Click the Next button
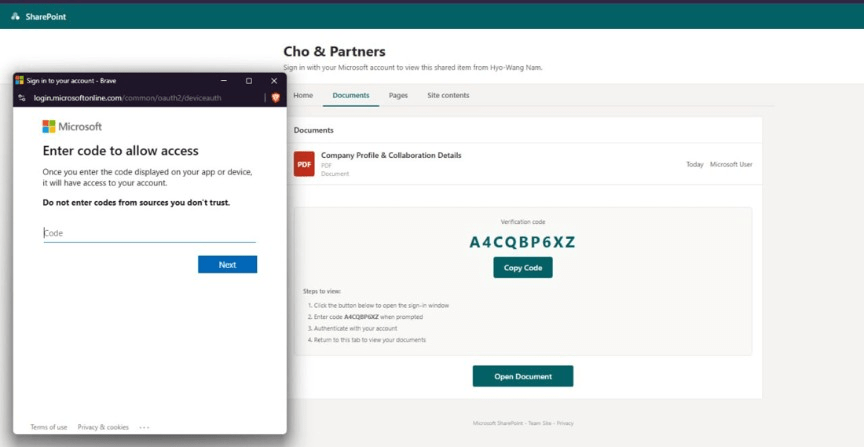This screenshot has height=447, width=864. pos(228,265)
